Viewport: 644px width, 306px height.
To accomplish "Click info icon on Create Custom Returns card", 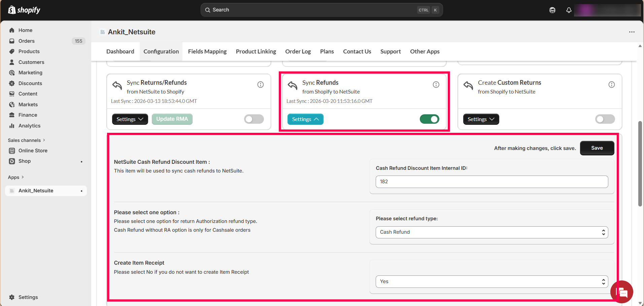I will pos(611,85).
